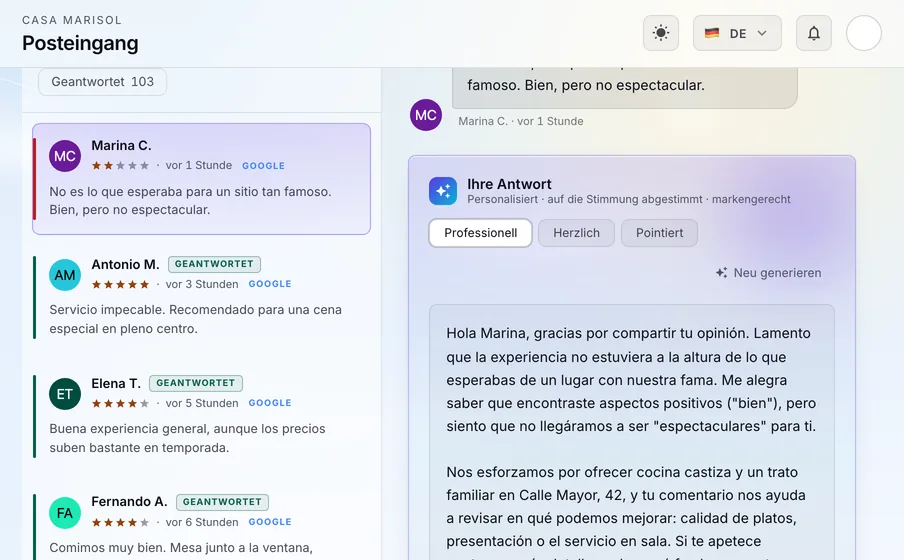Click 'Buena experiencia general' review text
This screenshot has width=904, height=560.
tap(187, 438)
